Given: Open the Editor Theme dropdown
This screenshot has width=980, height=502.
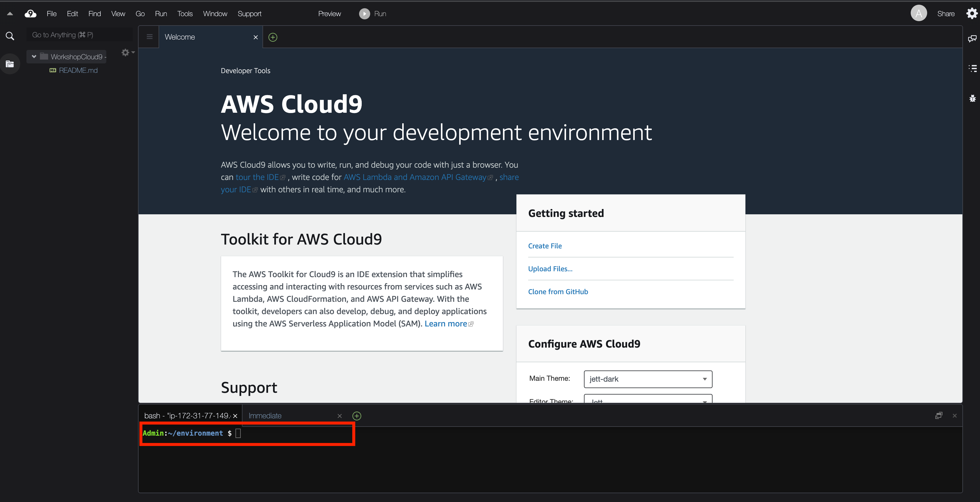Looking at the screenshot, I should pyautogui.click(x=648, y=399).
